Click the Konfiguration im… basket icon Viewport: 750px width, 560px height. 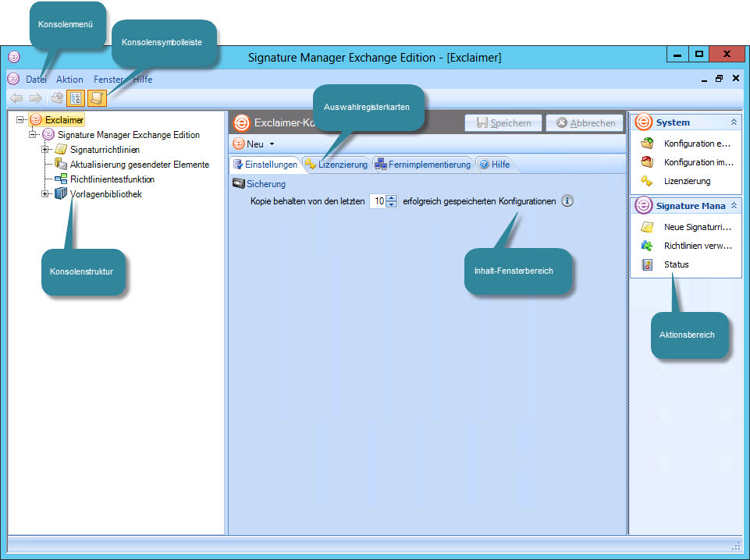[647, 162]
